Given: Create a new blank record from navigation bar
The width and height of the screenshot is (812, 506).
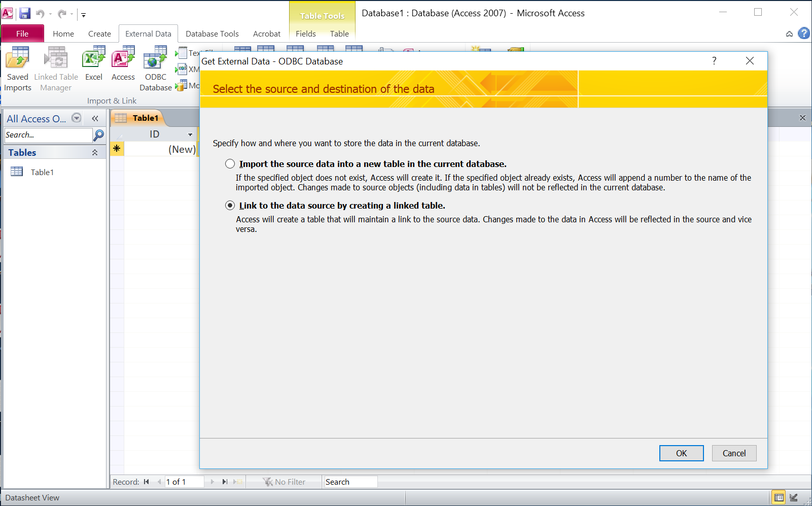Looking at the screenshot, I should tap(237, 482).
